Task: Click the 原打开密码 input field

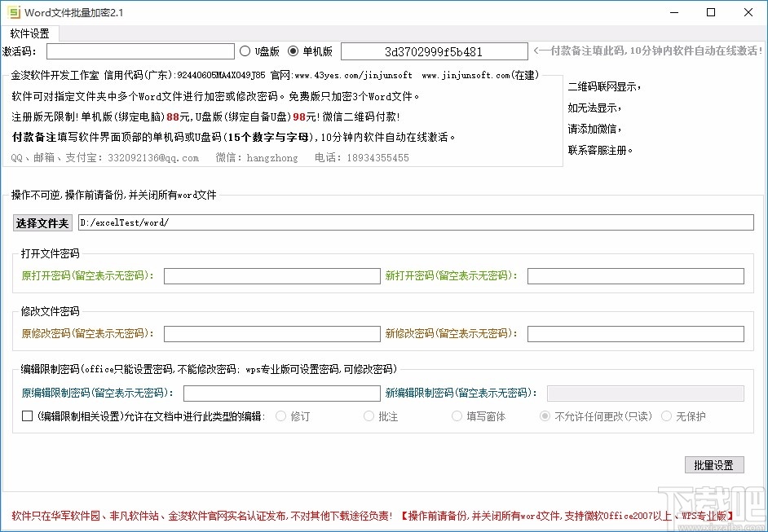Action: (x=271, y=276)
